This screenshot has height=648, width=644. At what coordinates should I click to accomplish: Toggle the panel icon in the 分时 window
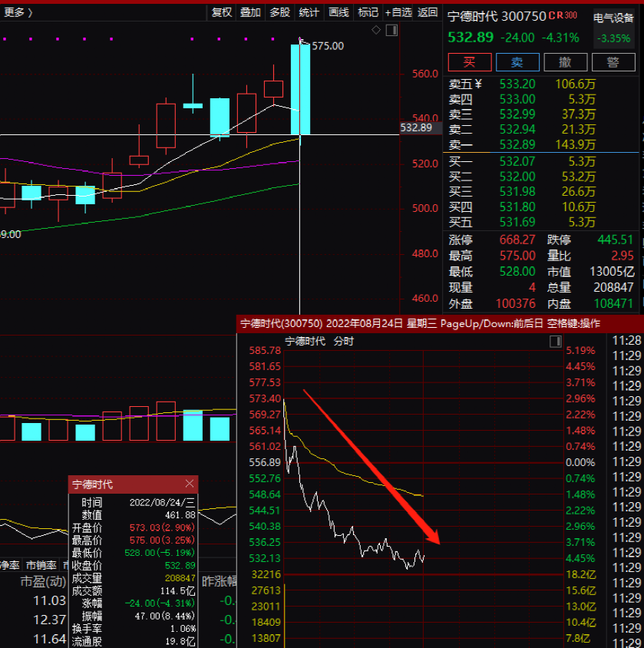pyautogui.click(x=556, y=342)
